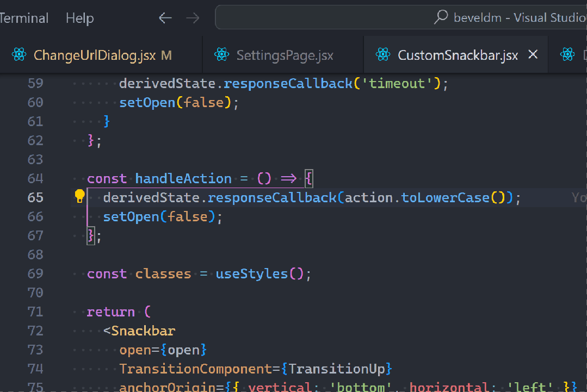This screenshot has height=392, width=587.
Task: Click the Go Back arrow
Action: [x=165, y=18]
